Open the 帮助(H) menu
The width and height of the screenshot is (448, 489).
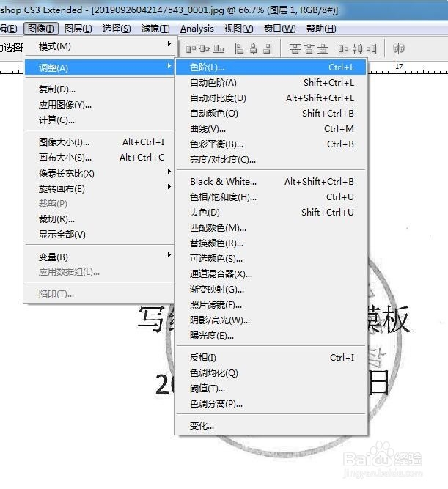pyautogui.click(x=321, y=29)
